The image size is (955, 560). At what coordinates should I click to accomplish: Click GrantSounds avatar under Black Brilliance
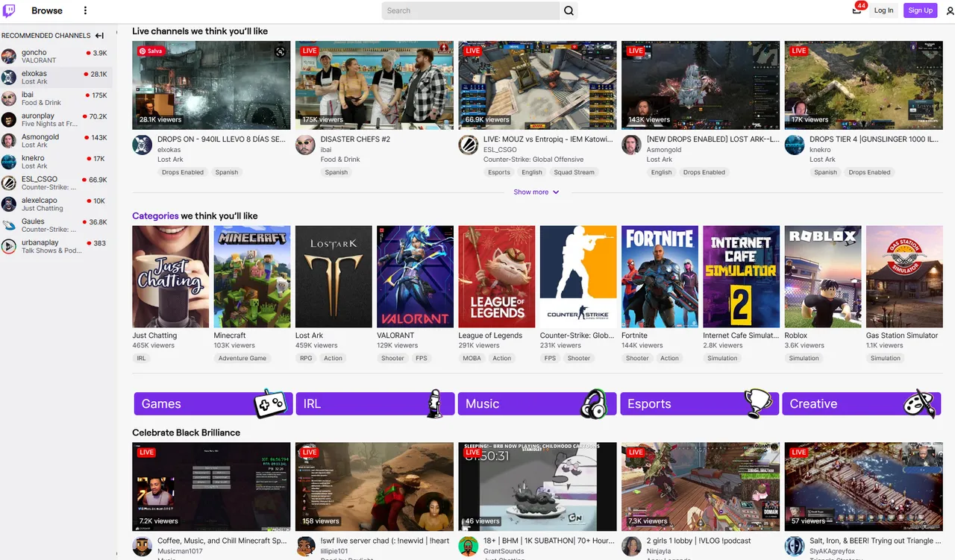(x=468, y=546)
